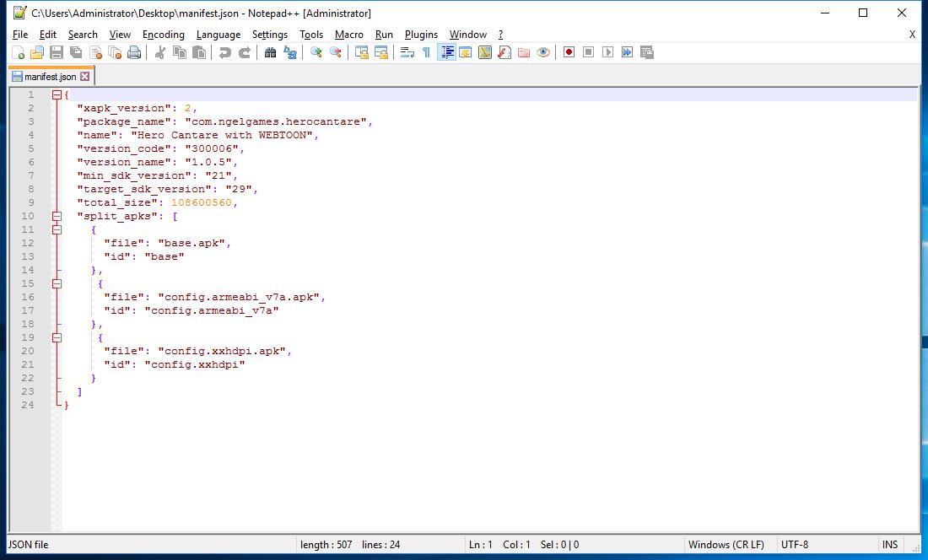
Task: Open the Function List panel icon
Action: (504, 52)
